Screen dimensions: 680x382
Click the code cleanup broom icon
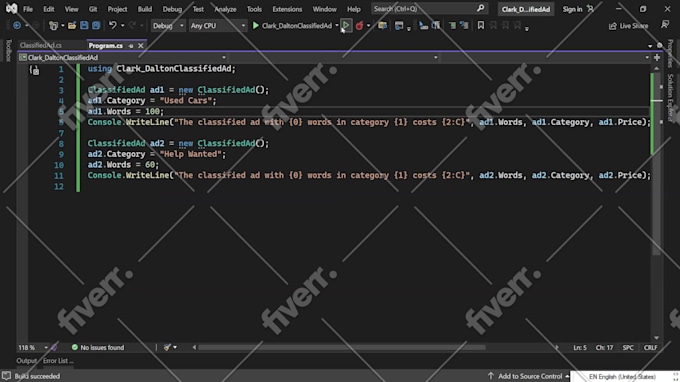167,347
